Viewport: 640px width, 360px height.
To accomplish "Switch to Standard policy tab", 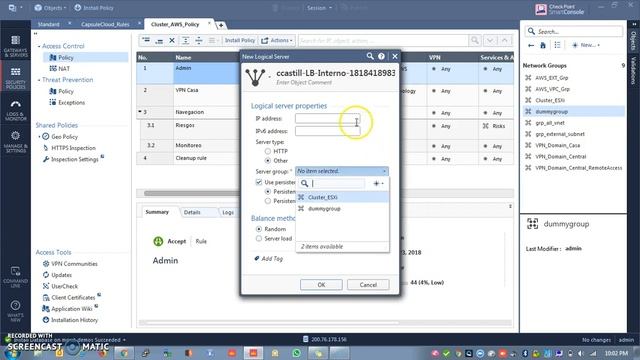I will [x=49, y=24].
